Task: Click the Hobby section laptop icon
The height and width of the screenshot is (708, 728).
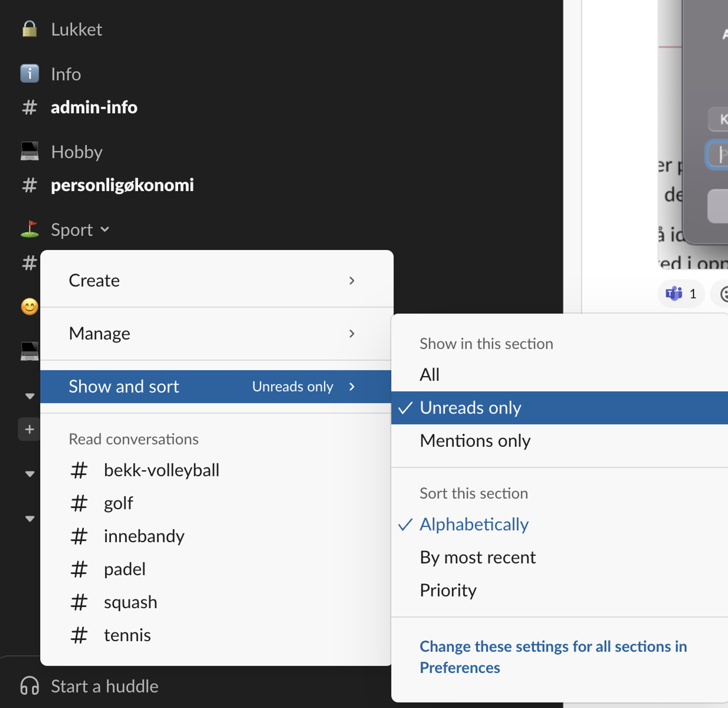Action: (x=30, y=152)
